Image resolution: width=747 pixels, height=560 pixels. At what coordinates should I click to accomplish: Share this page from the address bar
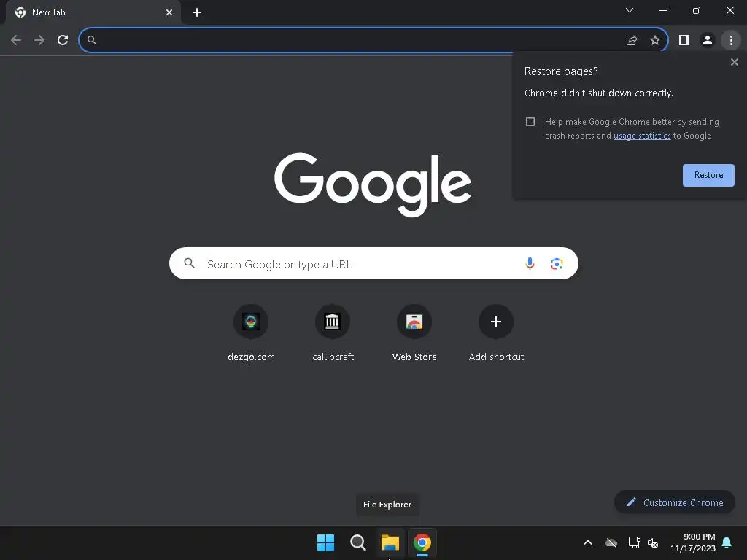coord(631,41)
